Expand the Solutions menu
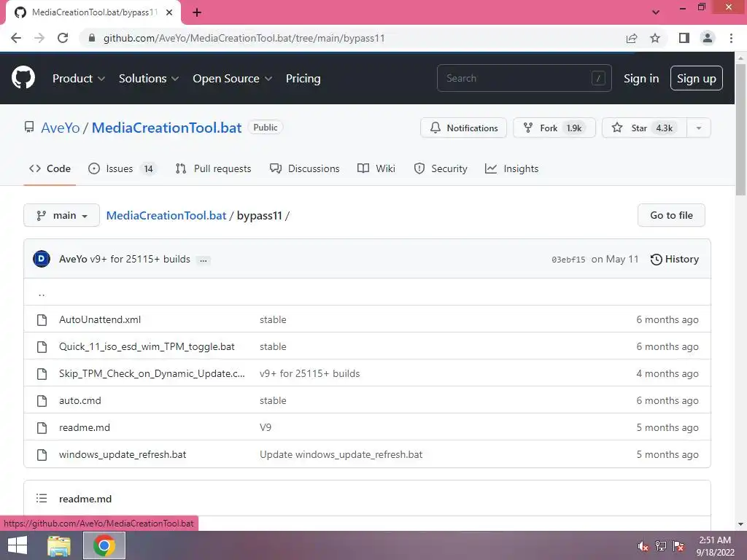Image resolution: width=747 pixels, height=560 pixels. pos(149,79)
